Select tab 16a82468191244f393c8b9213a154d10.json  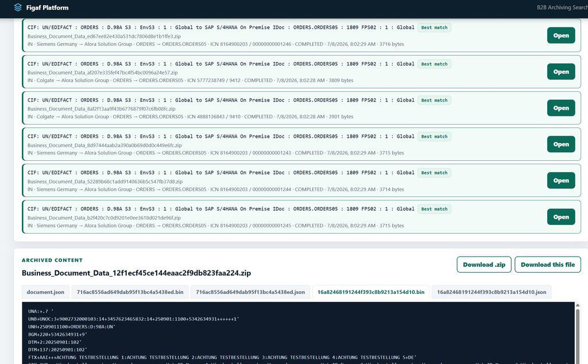click(492, 292)
